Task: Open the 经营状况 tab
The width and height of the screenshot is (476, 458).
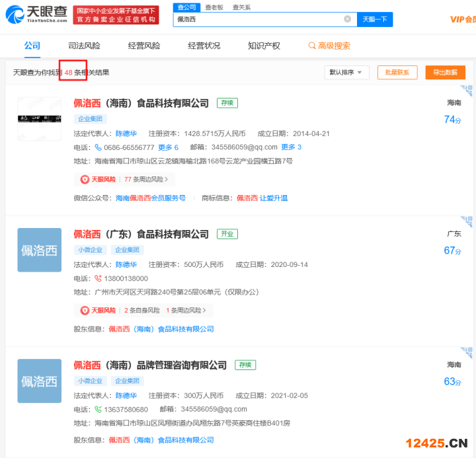Action: 204,46
